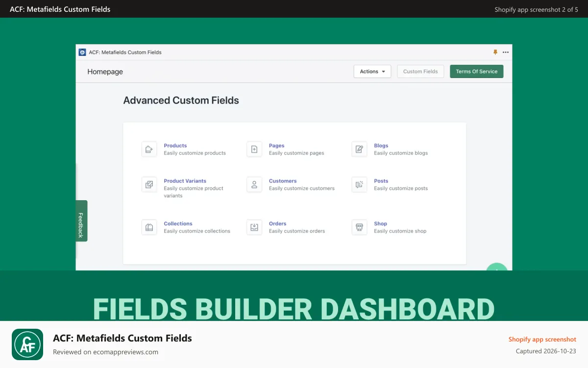This screenshot has height=368, width=588.
Task: Click the orange pin icon
Action: click(x=495, y=52)
